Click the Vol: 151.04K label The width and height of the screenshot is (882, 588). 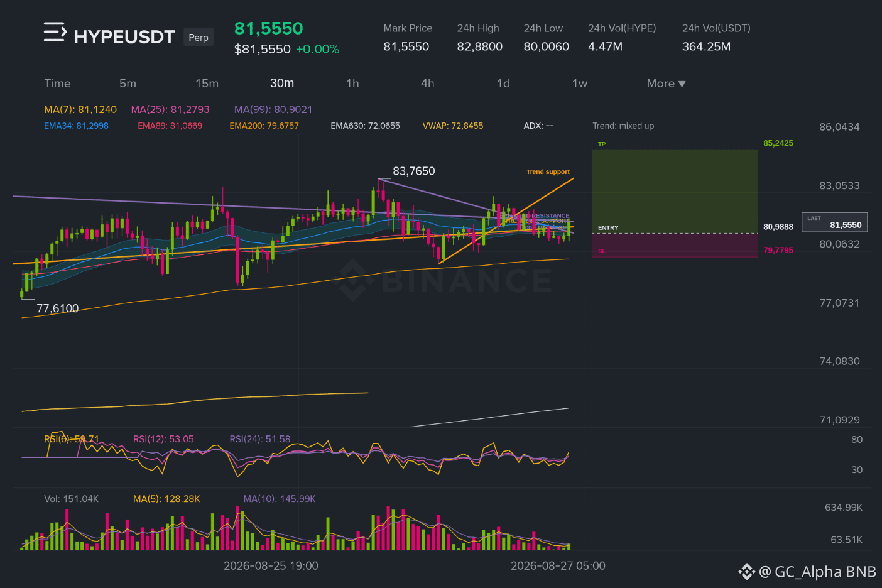pos(71,499)
